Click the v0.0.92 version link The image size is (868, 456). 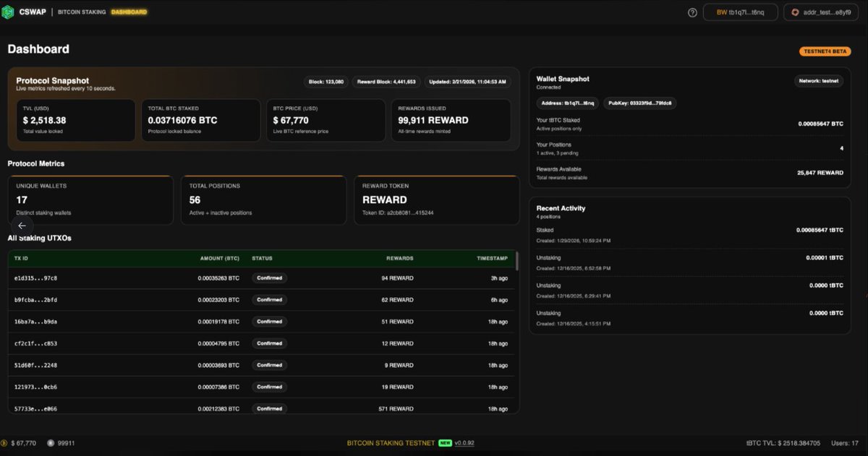pos(464,443)
